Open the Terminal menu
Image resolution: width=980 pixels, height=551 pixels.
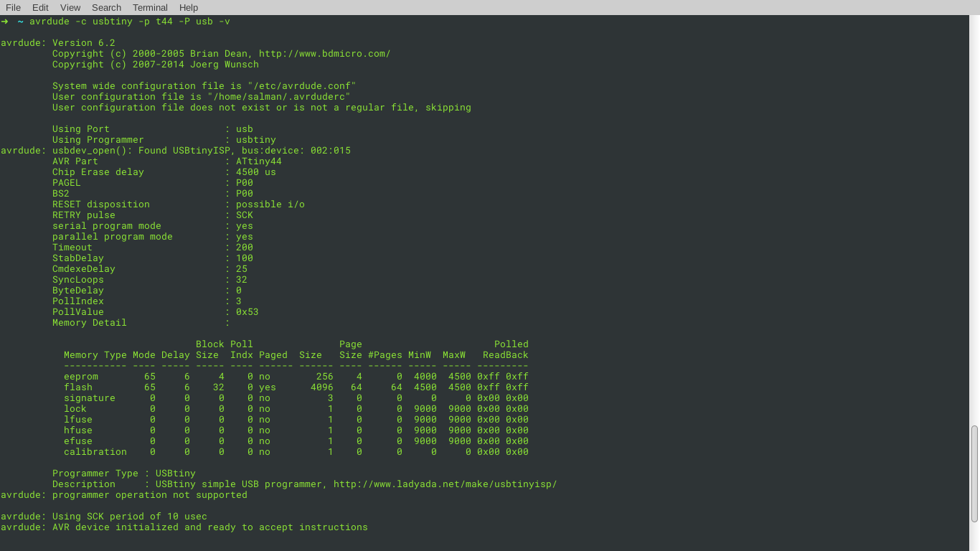(149, 7)
